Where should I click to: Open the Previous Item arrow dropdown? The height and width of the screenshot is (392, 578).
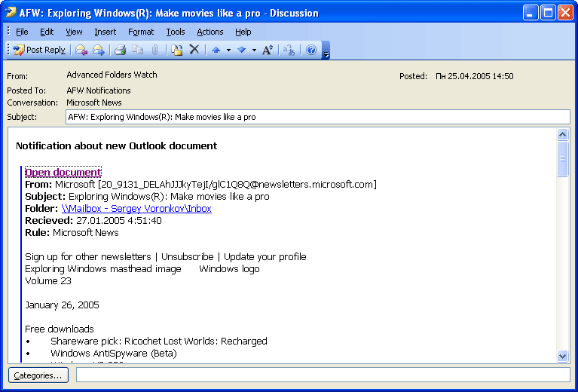[228, 50]
